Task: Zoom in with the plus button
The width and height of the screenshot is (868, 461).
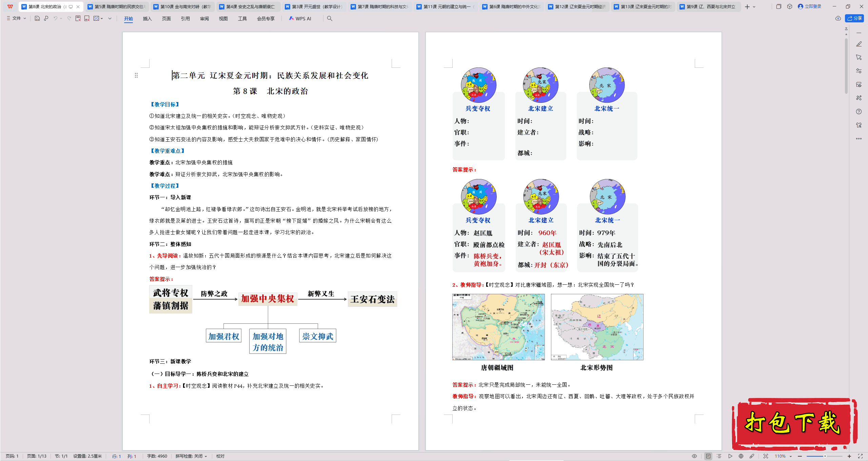Action: point(849,456)
